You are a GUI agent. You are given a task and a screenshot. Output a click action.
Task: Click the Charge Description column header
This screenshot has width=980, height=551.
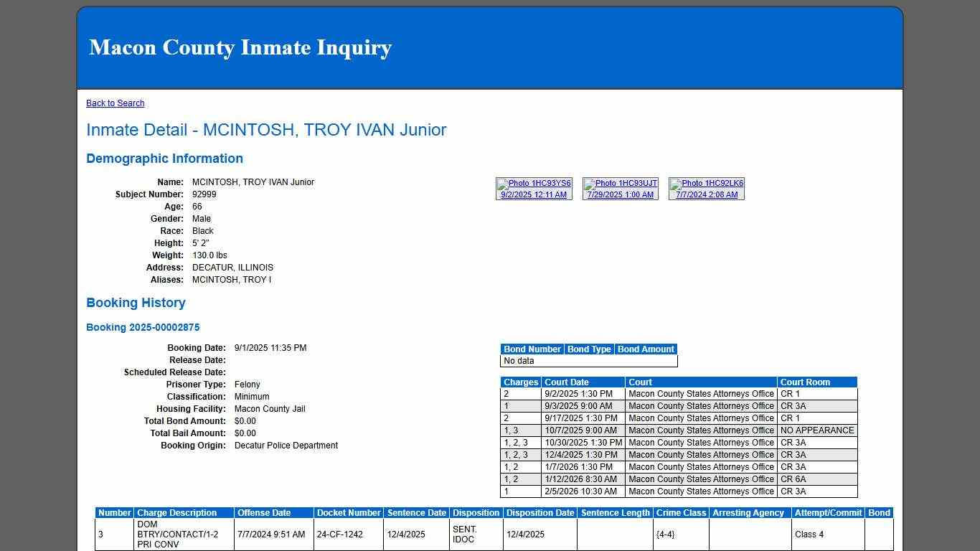[178, 512]
